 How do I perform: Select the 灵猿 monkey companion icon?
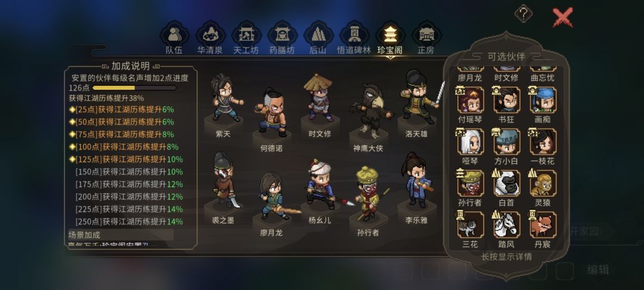tap(543, 184)
